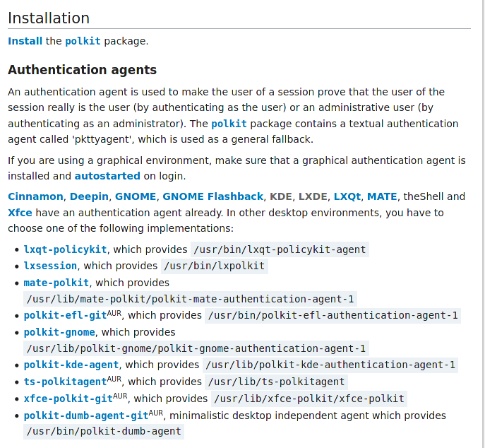The height and width of the screenshot is (448, 485).
Task: Click the ts-polkitagent package link
Action: [65, 382]
